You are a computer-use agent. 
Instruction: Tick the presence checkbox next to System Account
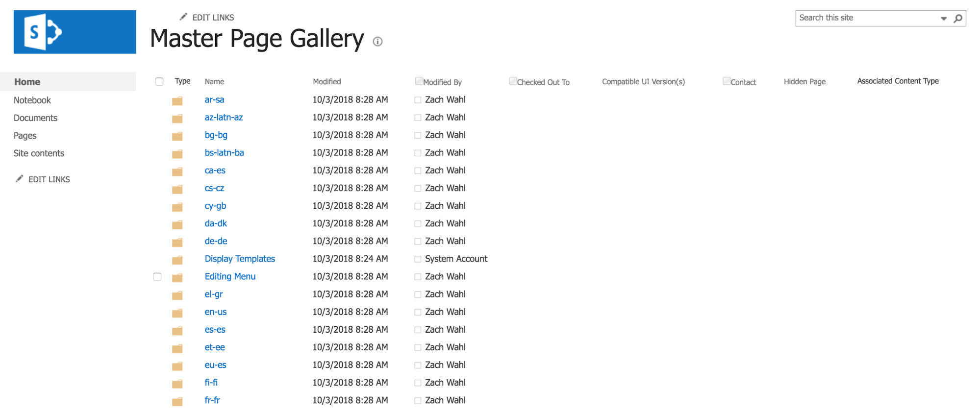click(x=418, y=259)
